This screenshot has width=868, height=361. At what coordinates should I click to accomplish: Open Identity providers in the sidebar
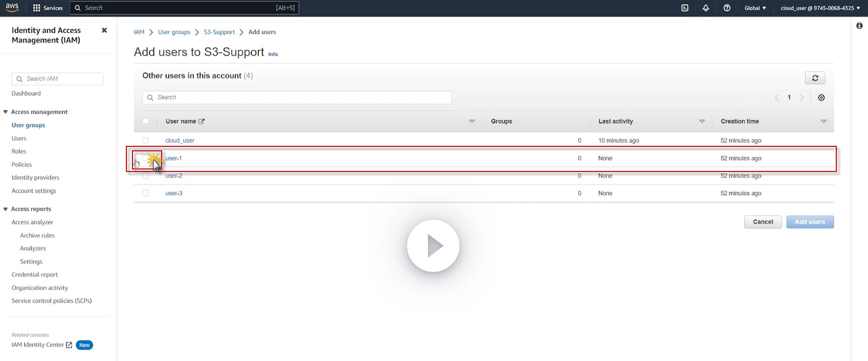pos(35,177)
